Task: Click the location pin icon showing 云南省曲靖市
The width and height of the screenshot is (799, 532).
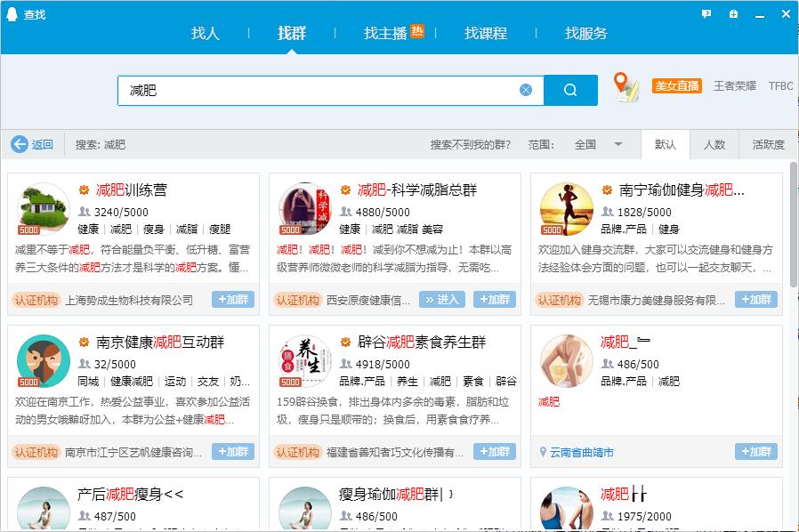Action: [x=543, y=452]
